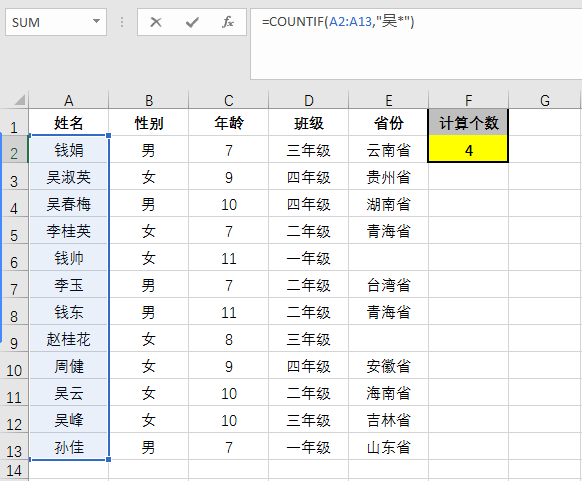Click the name cell 吴云

point(69,393)
